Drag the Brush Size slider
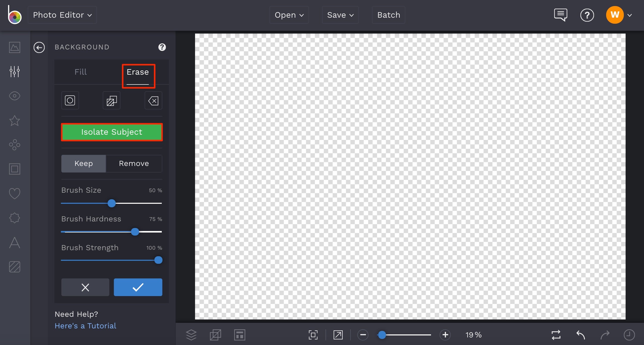644x345 pixels. (x=112, y=203)
